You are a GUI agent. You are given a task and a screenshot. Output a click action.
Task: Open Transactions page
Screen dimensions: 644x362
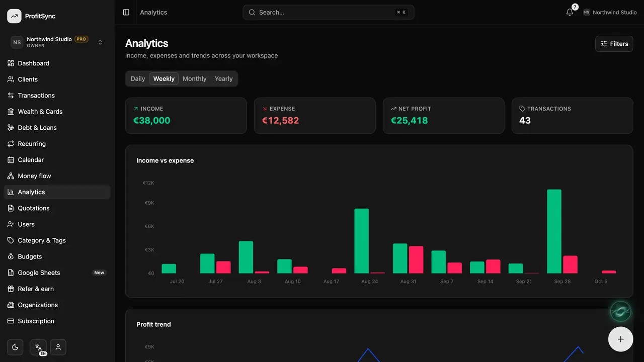(x=57, y=96)
